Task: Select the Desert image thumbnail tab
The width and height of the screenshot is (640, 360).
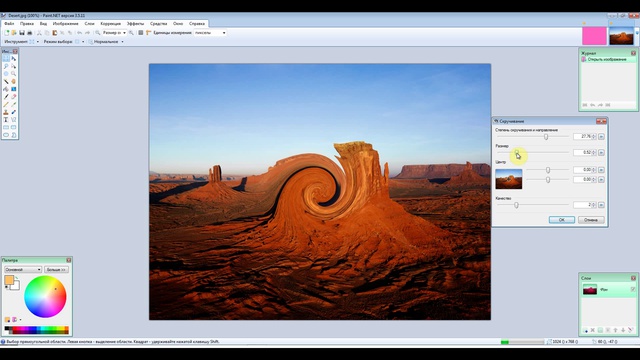Action: (621, 36)
